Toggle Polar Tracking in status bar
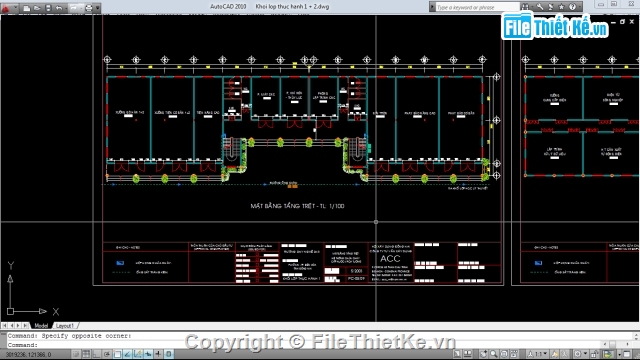The width and height of the screenshot is (640, 360). point(107,354)
